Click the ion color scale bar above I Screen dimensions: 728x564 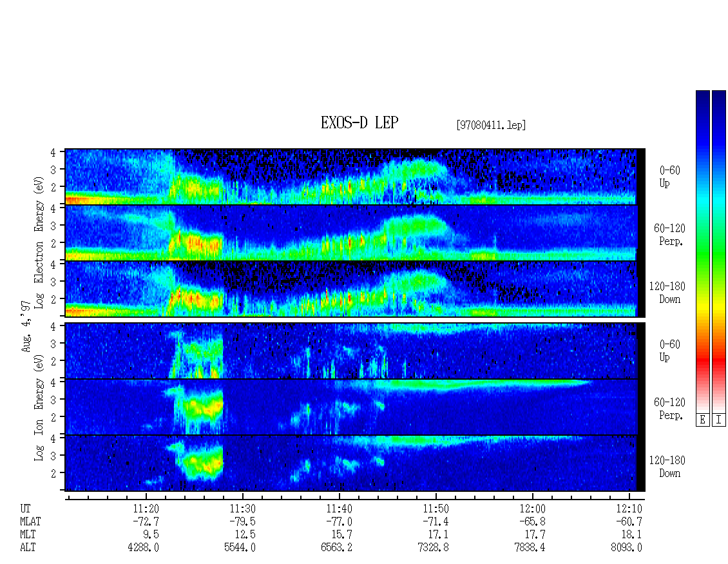(x=719, y=251)
